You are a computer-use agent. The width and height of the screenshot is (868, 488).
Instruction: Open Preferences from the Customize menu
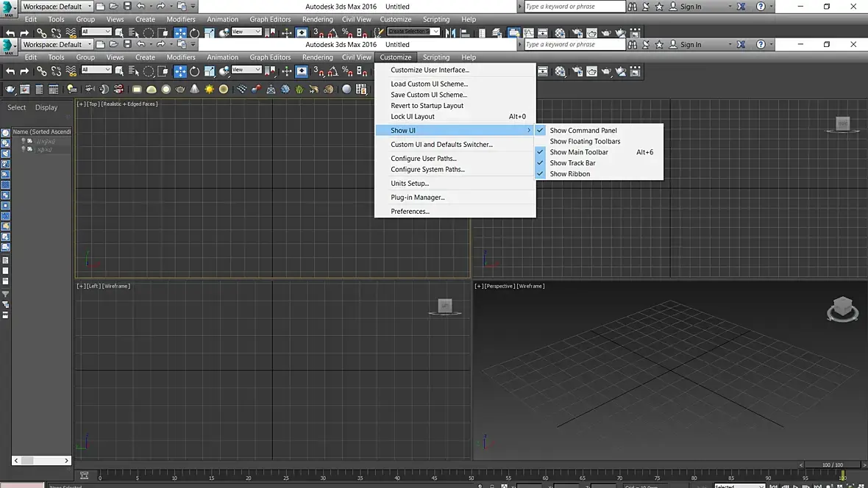(x=410, y=212)
